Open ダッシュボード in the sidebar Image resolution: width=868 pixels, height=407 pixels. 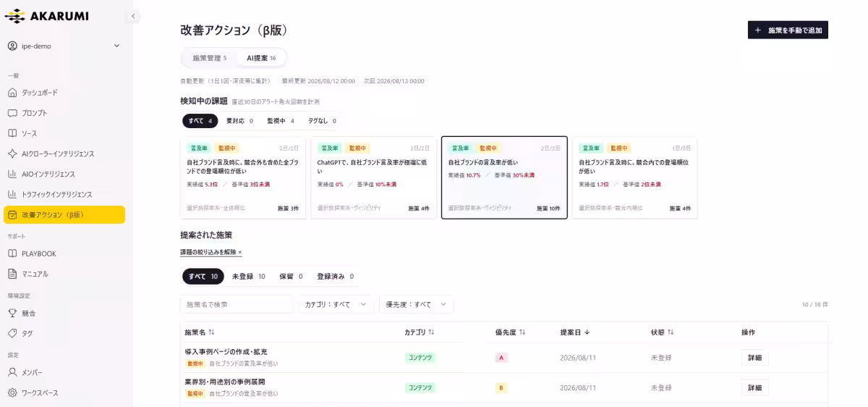(x=64, y=93)
